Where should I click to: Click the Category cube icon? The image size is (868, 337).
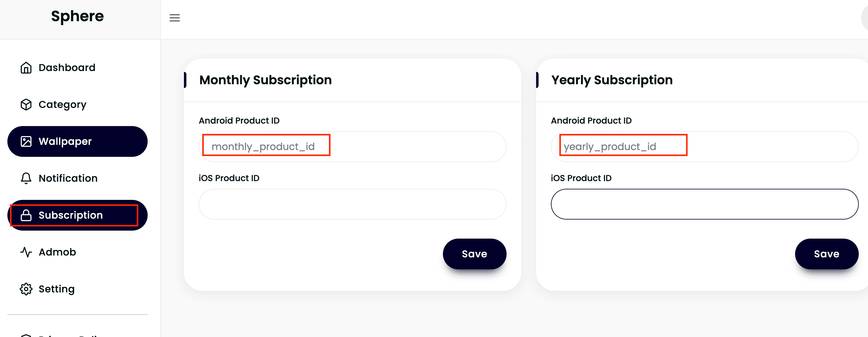26,105
